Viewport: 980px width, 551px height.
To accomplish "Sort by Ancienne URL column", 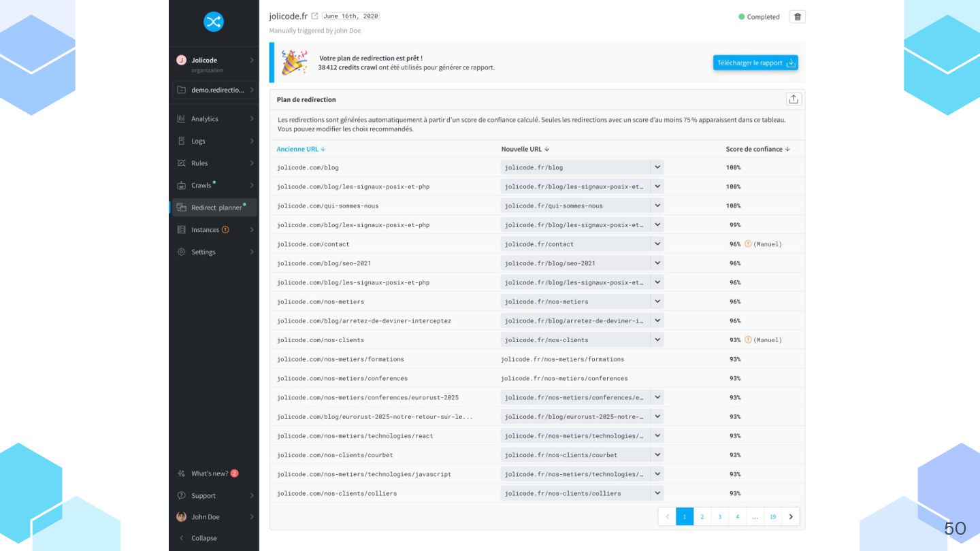I will (x=301, y=149).
